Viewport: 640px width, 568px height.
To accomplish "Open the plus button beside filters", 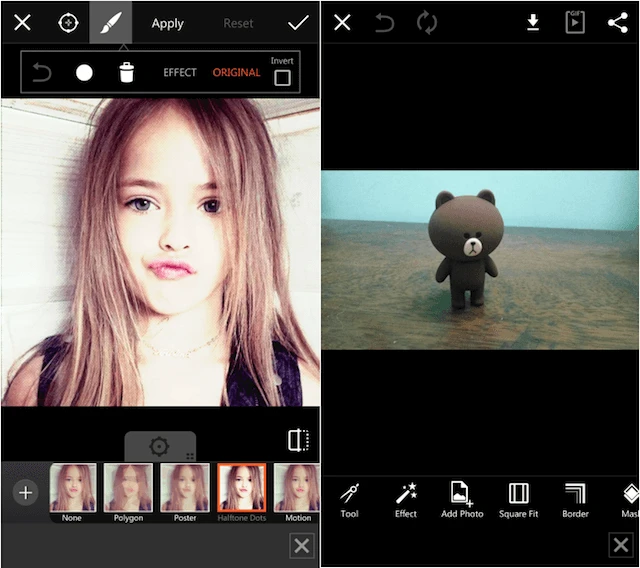I will click(x=25, y=492).
